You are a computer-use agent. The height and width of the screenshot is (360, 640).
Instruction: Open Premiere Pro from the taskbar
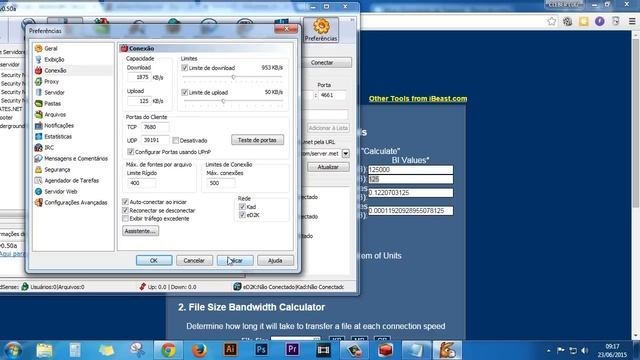(292, 350)
